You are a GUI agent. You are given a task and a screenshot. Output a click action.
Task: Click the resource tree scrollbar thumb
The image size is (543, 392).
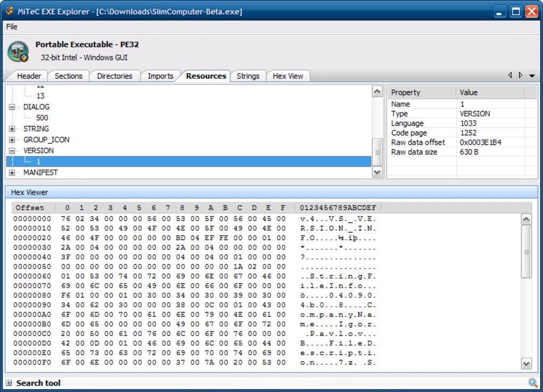tap(377, 152)
